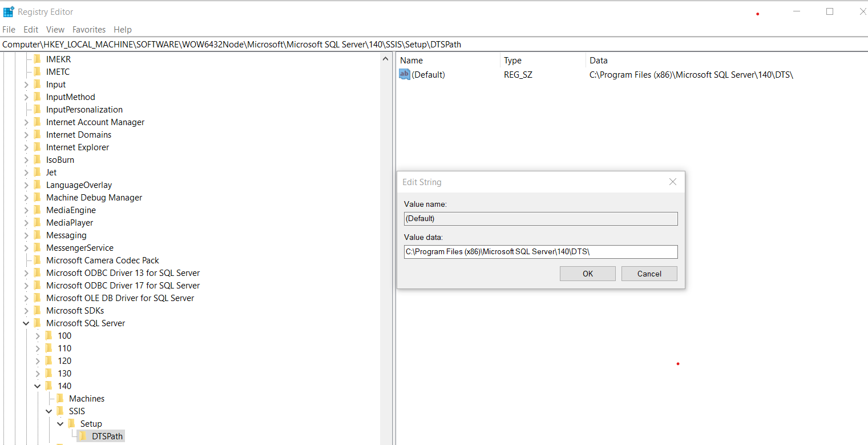Click the folder icon beside MediaPlayer
This screenshot has width=868, height=445.
pos(38,222)
